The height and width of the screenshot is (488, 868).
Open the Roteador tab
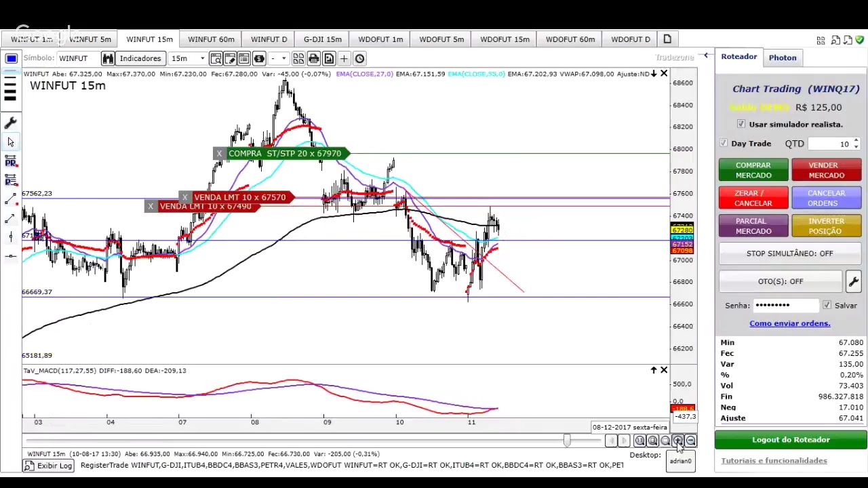click(739, 57)
